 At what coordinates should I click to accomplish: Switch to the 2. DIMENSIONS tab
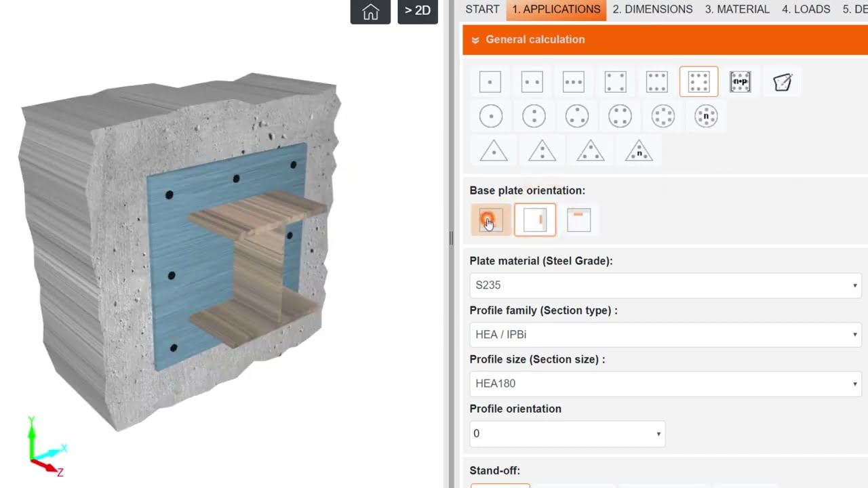[x=652, y=9]
